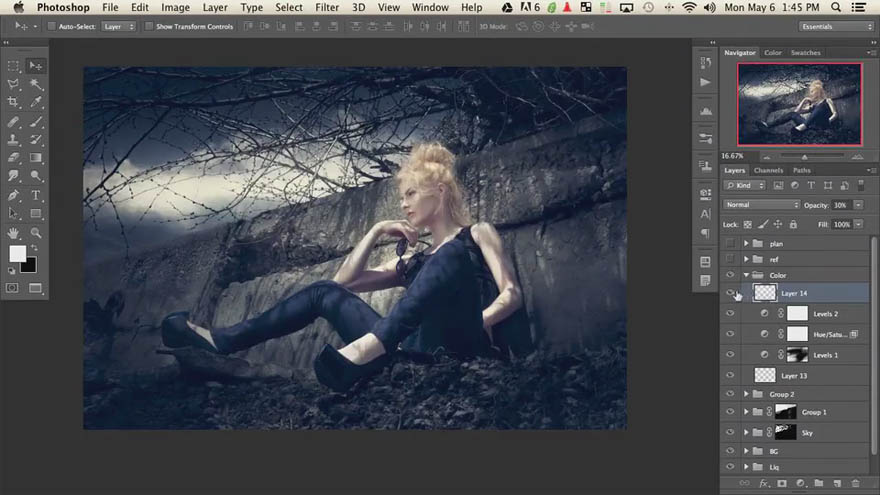The height and width of the screenshot is (495, 880).
Task: Select the Clone Stamp tool
Action: point(13,139)
